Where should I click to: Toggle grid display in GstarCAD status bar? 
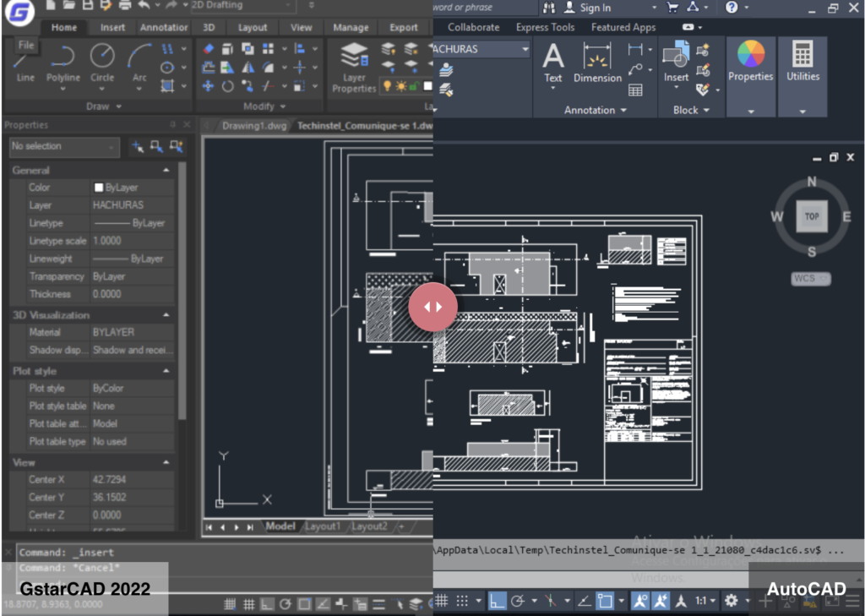click(249, 604)
